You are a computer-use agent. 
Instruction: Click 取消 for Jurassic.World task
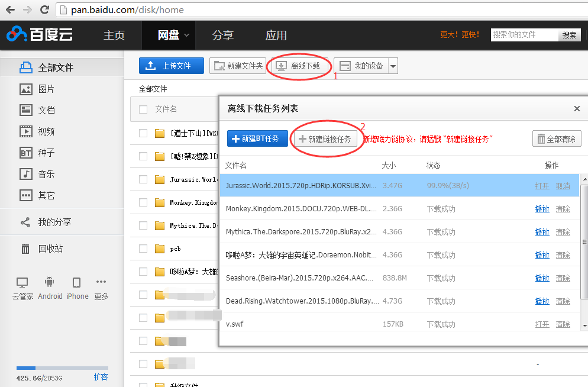point(563,186)
